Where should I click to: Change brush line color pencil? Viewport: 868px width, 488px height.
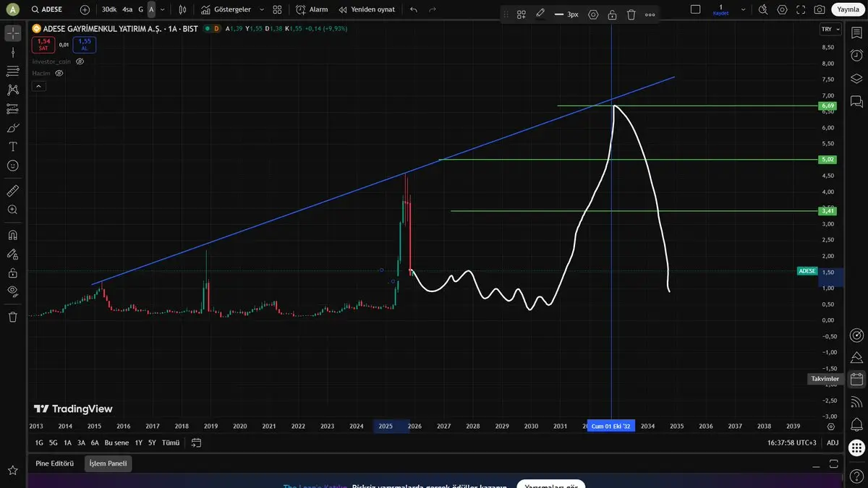(540, 14)
